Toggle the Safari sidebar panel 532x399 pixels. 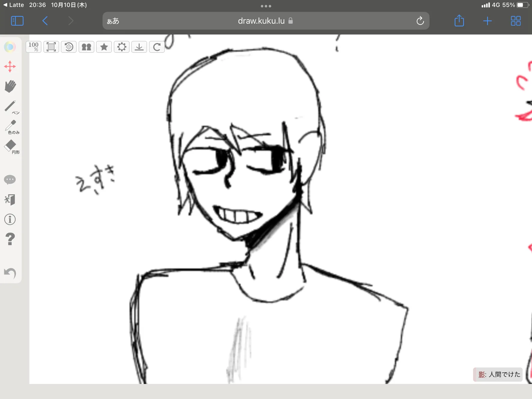click(x=17, y=21)
